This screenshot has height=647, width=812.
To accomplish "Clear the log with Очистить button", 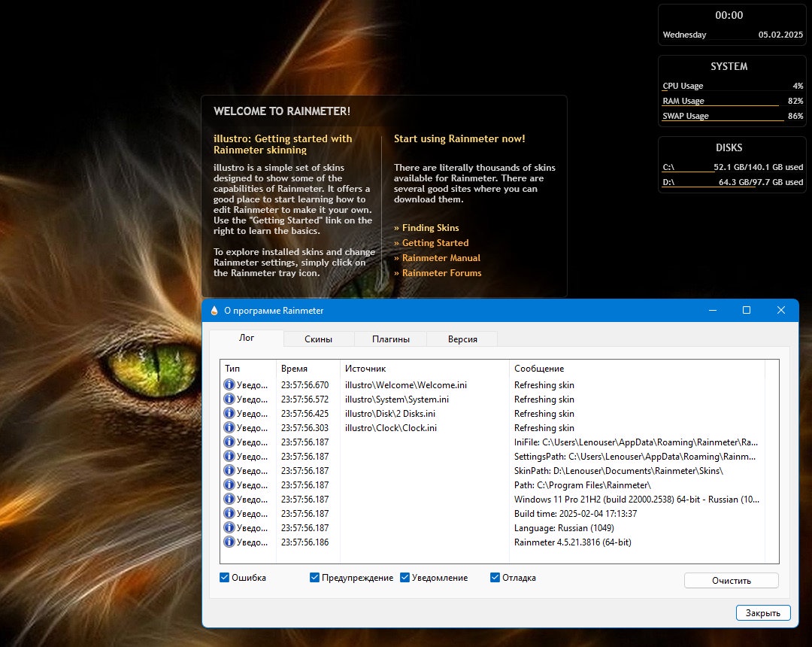I will pos(732,581).
